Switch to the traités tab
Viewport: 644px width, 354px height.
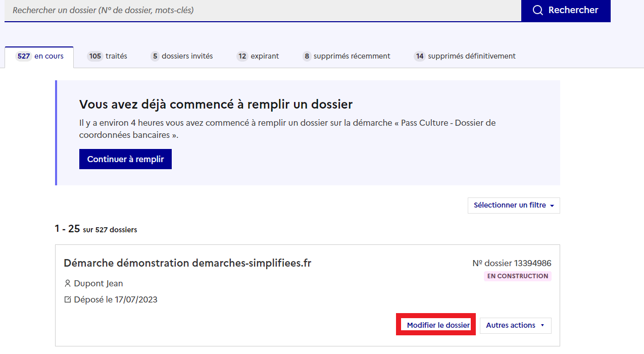[x=107, y=56]
